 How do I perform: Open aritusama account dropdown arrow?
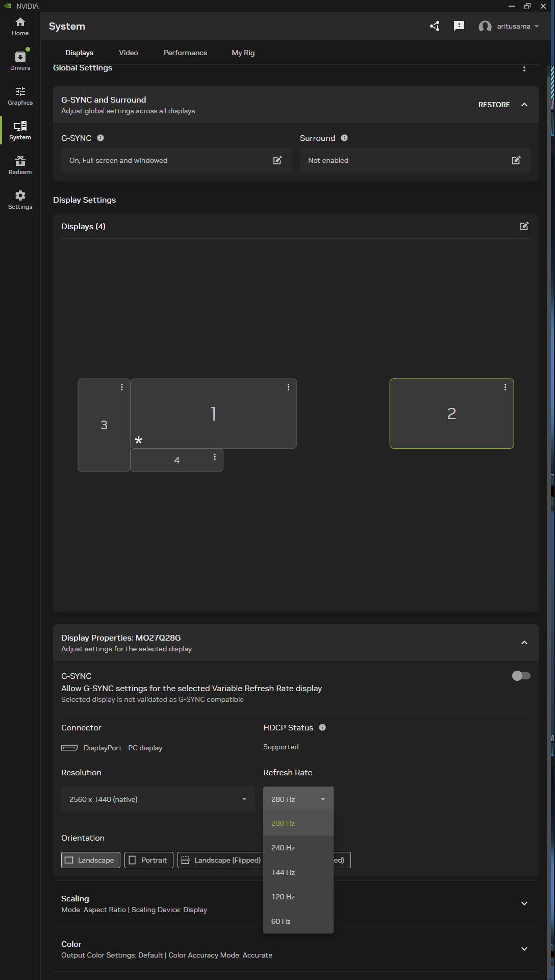pyautogui.click(x=537, y=27)
